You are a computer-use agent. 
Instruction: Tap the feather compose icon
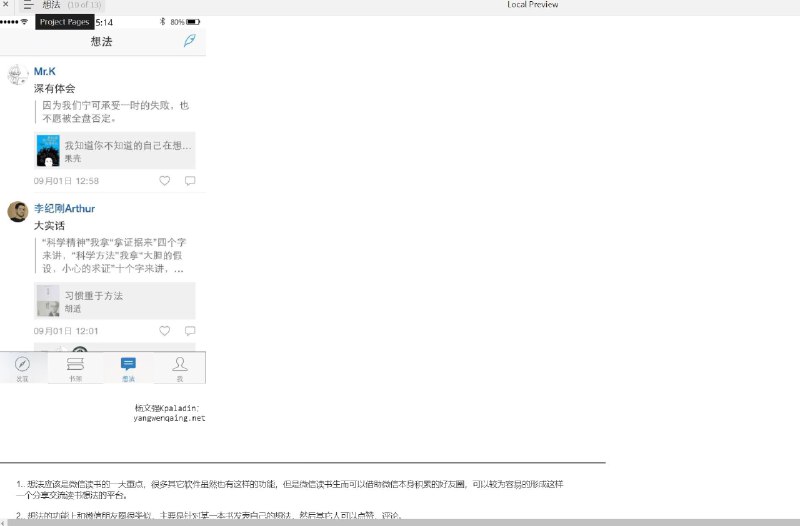(x=189, y=40)
